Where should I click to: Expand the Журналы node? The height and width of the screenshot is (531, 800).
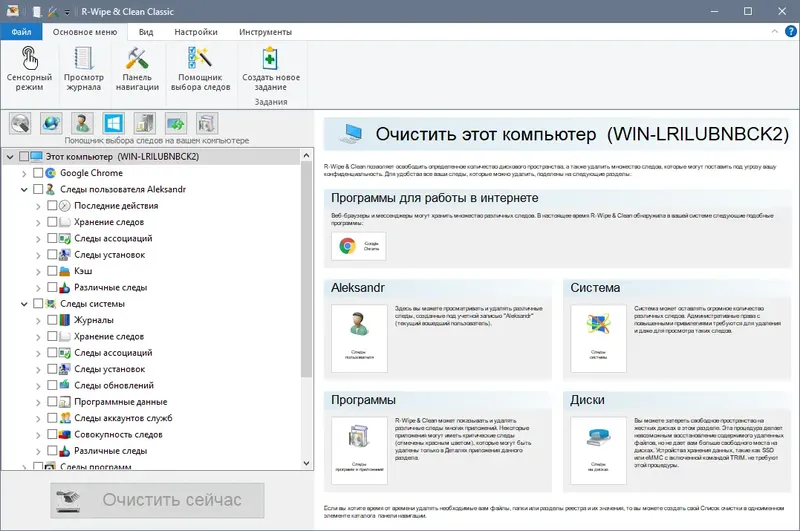pos(38,320)
